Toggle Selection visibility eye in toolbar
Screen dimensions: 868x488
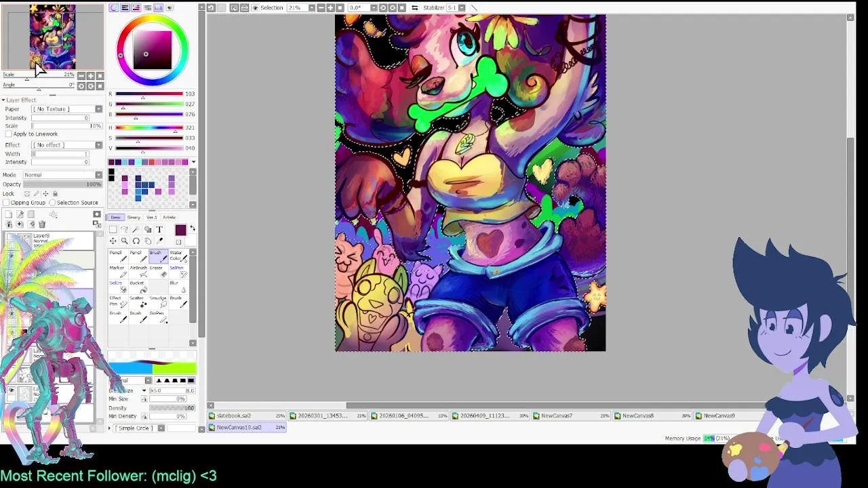[256, 7]
